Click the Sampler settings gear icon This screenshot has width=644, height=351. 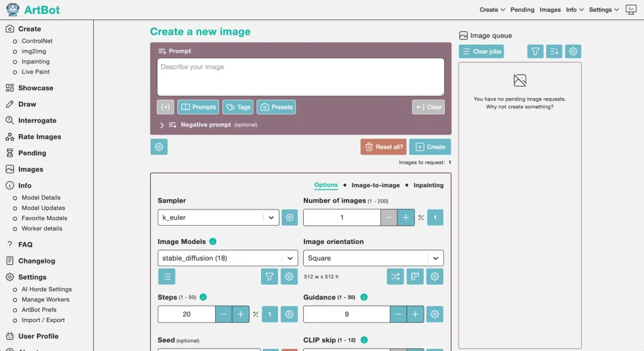click(x=289, y=218)
